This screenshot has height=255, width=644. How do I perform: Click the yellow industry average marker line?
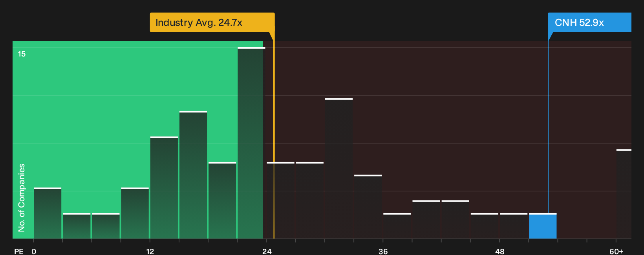pyautogui.click(x=274, y=135)
